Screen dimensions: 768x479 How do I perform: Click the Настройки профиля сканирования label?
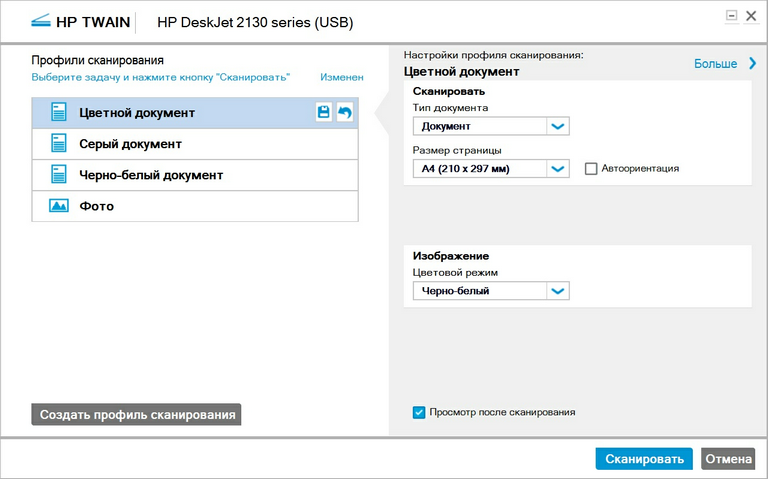coord(494,55)
